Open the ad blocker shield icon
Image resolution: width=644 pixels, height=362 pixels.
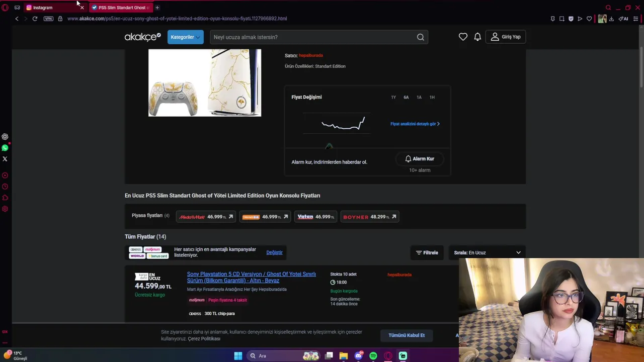571,19
